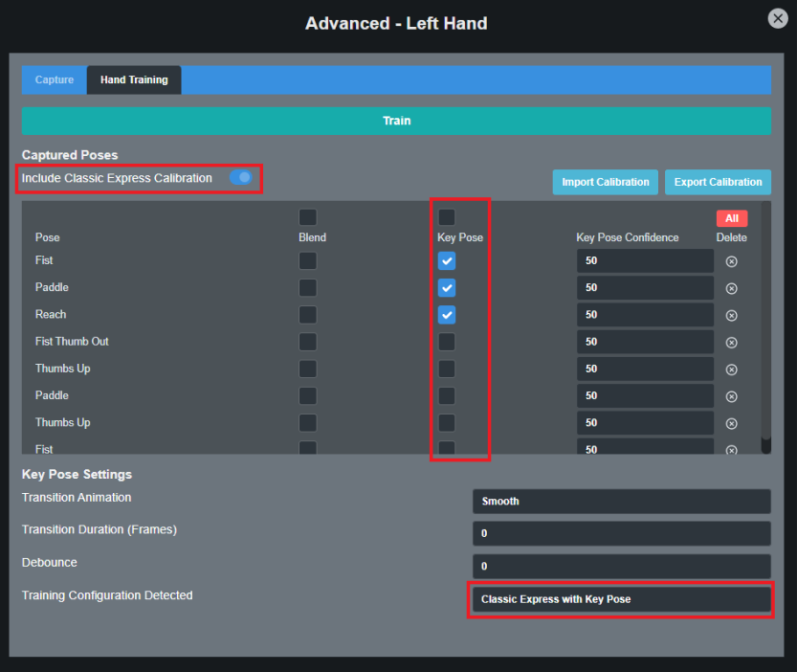Enable Blend for first Paddle pose
This screenshot has height=672, width=797.
click(x=307, y=288)
